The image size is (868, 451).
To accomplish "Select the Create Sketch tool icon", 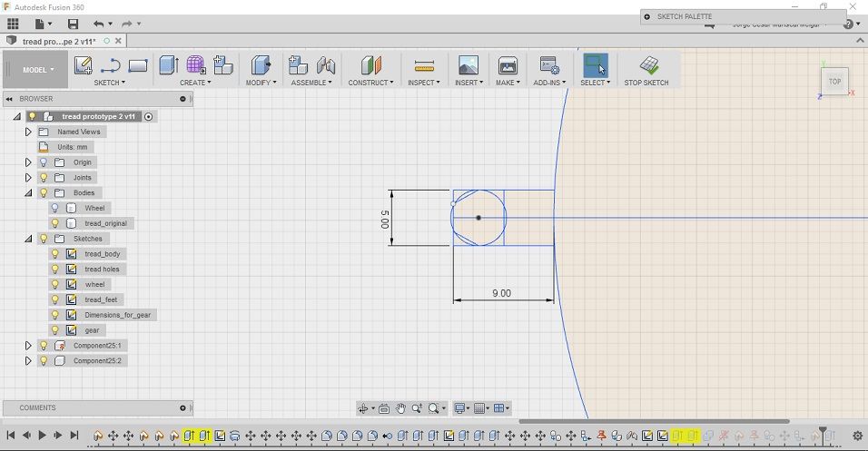I will click(x=83, y=65).
